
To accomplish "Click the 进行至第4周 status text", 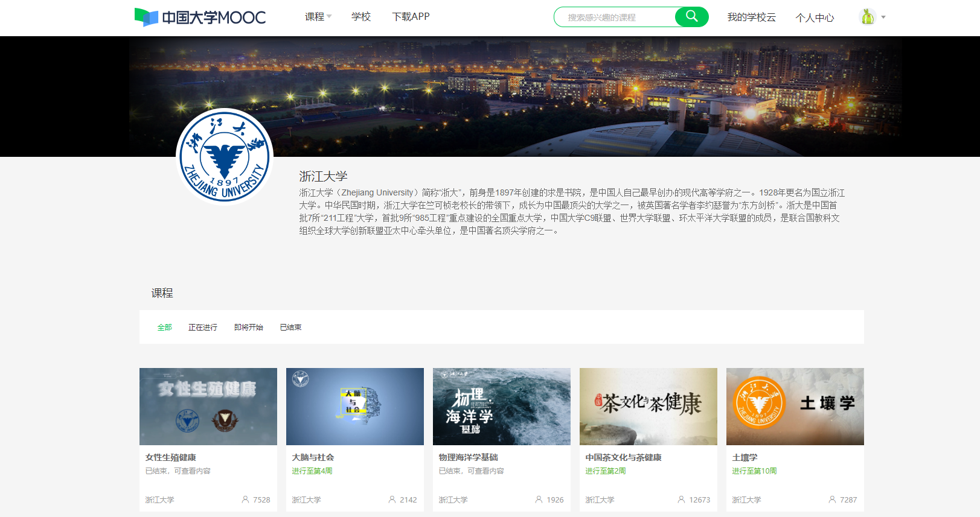I will tap(312, 471).
